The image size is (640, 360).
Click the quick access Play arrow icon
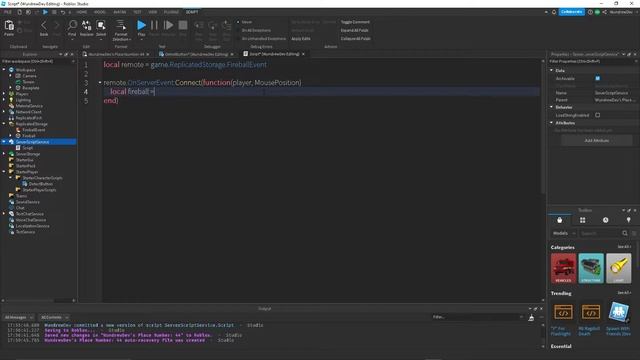[45, 12]
